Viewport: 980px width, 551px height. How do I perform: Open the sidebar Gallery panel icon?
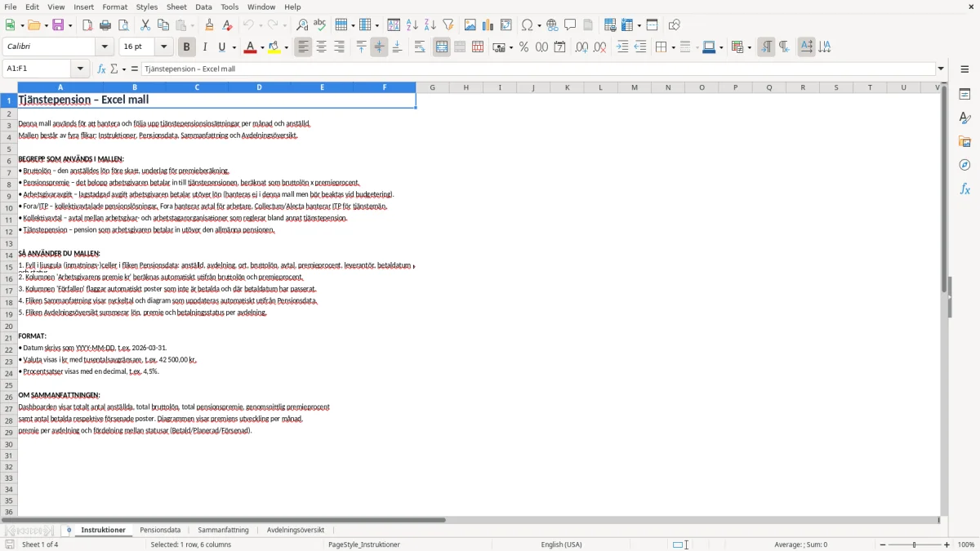pos(964,141)
